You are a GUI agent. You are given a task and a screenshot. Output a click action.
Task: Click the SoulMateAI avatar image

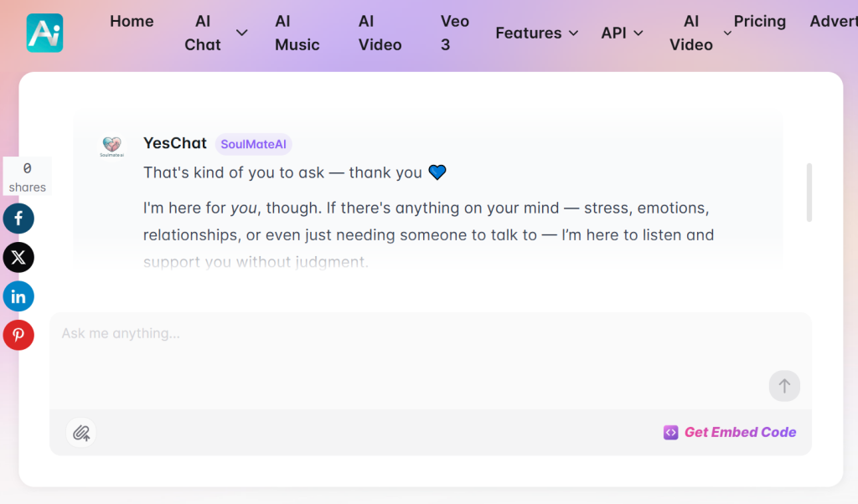tap(111, 146)
